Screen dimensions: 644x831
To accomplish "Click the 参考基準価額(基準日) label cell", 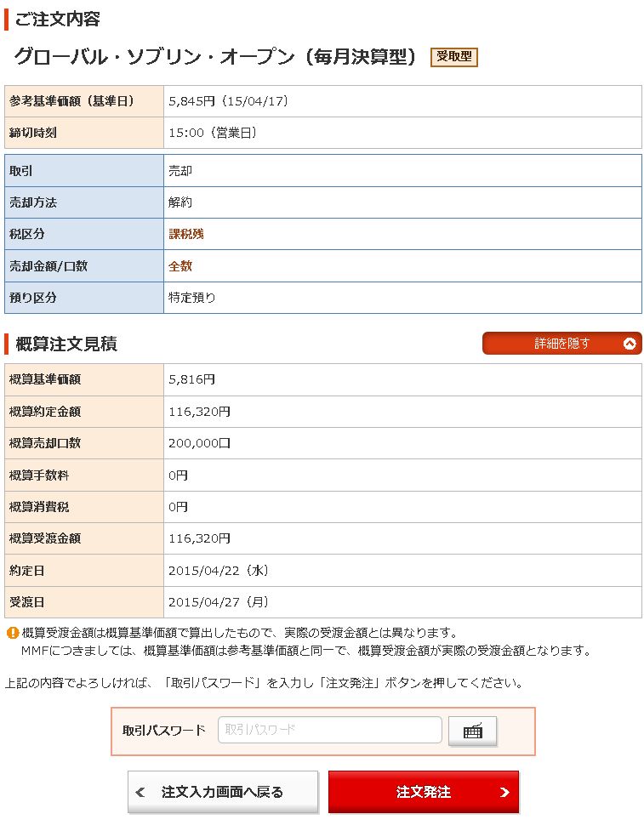I will tap(84, 101).
